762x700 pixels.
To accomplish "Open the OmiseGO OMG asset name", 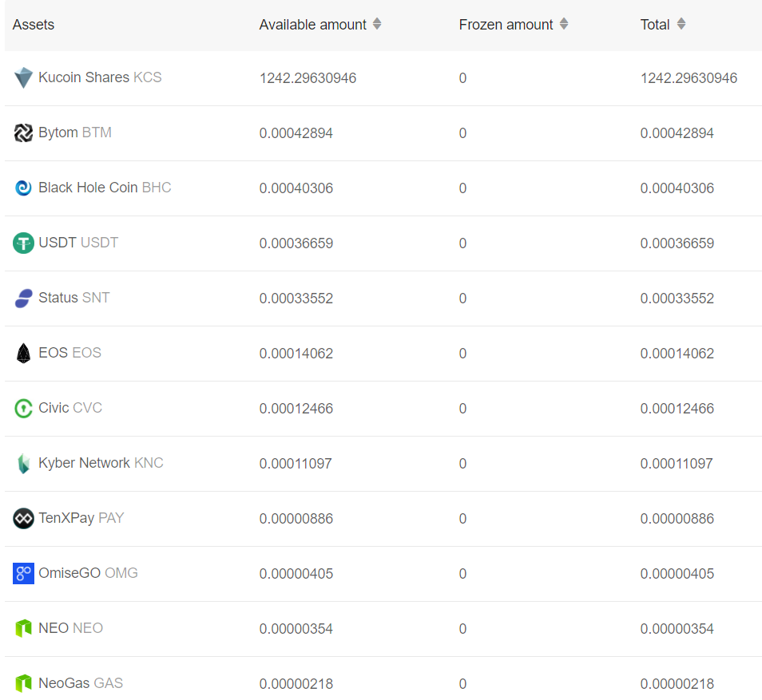I will coord(88,573).
